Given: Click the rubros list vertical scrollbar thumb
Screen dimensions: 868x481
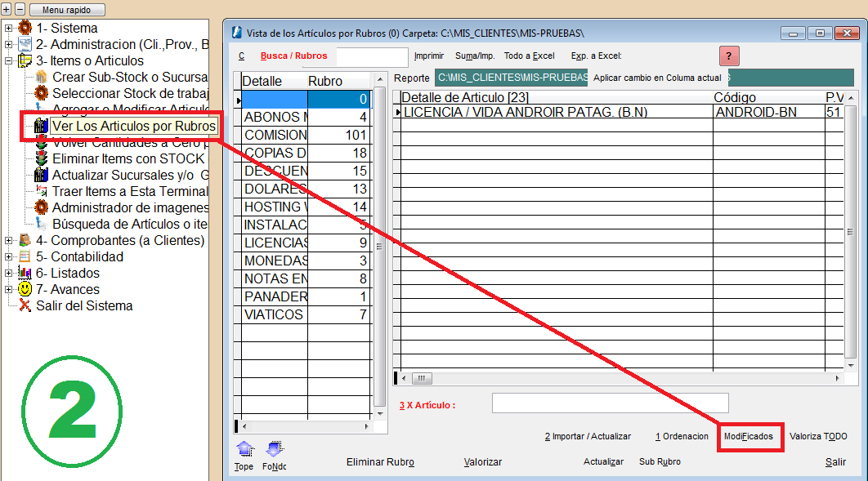Looking at the screenshot, I should coord(379,247).
